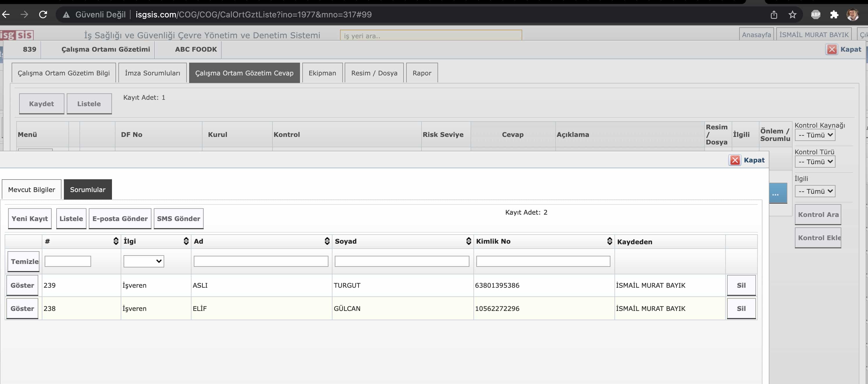868x384 pixels.
Task: Bookmark the page with the star icon
Action: 792,15
